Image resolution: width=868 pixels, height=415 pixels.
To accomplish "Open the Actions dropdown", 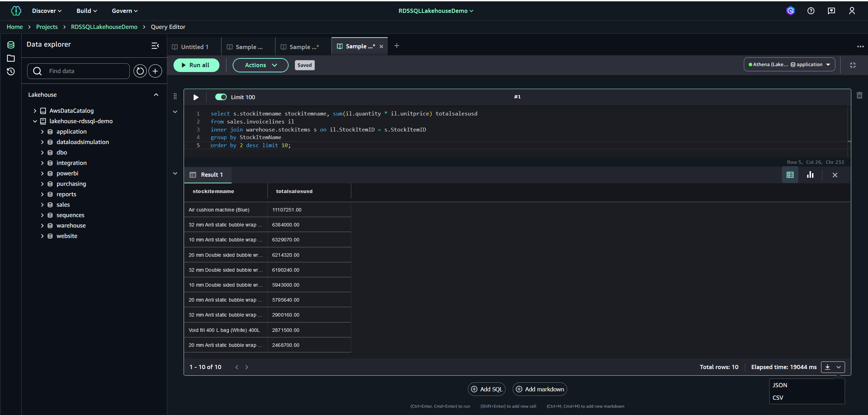I will coord(260,65).
